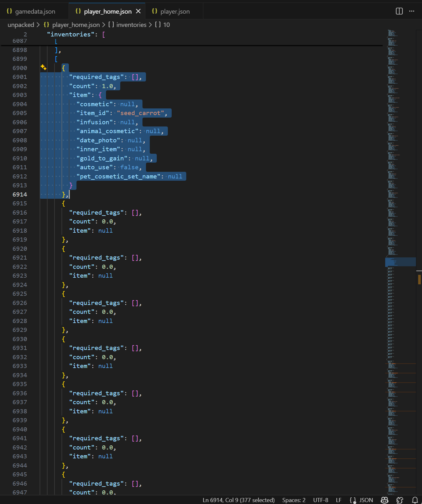
Task: Open the notifications bell in status bar
Action: click(x=415, y=500)
